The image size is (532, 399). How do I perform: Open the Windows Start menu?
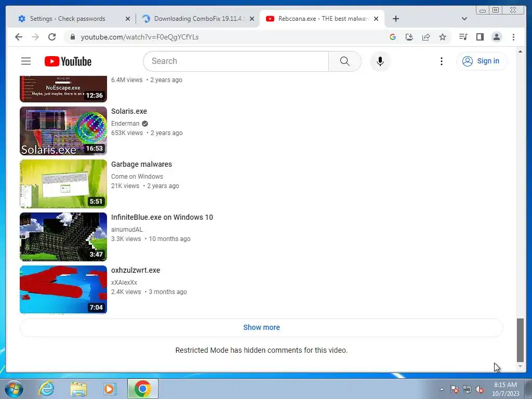[x=14, y=389]
